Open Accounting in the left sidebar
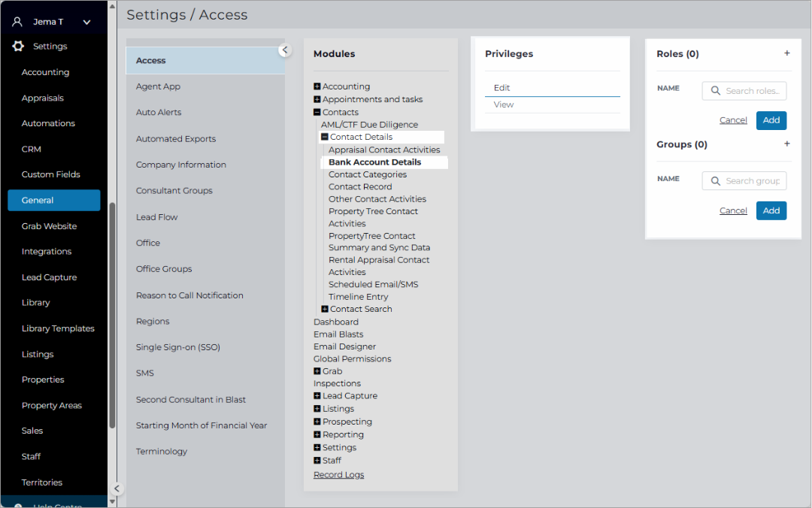Screen dimensions: 812x508 (x=46, y=72)
